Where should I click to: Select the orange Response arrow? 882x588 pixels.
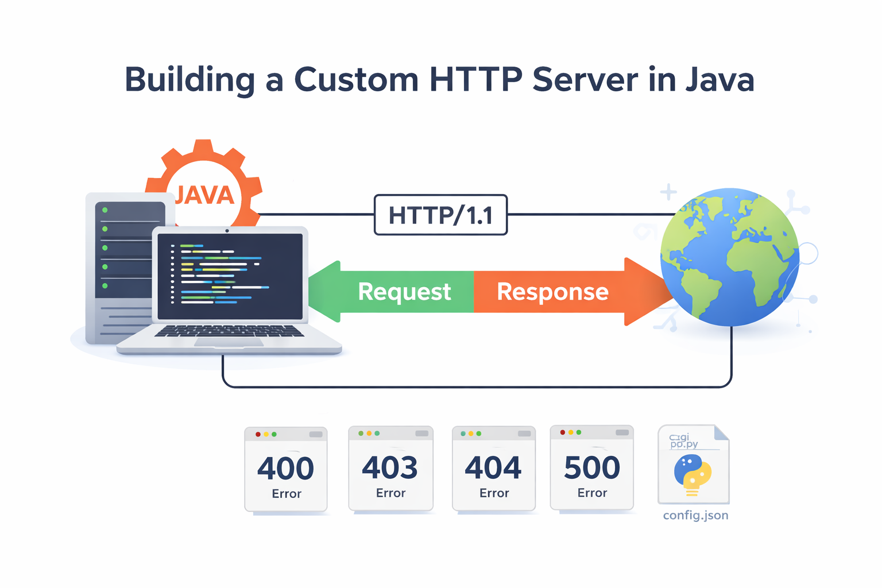tap(573, 292)
